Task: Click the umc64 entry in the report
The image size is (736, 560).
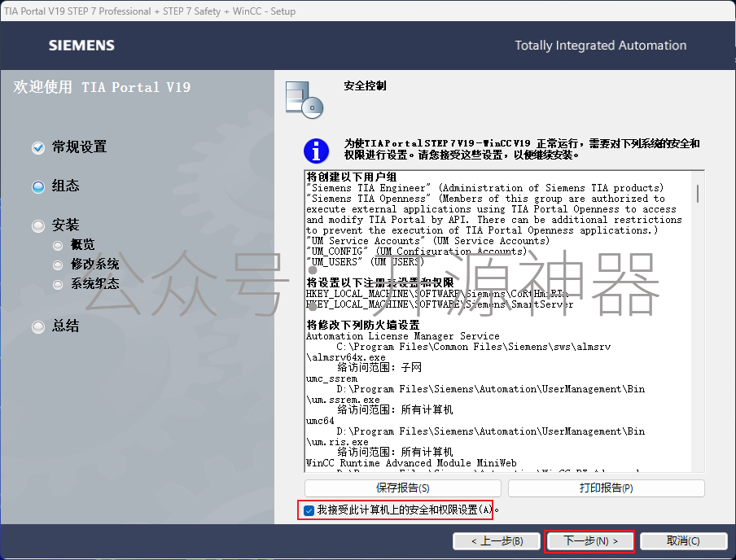Action: pyautogui.click(x=320, y=421)
